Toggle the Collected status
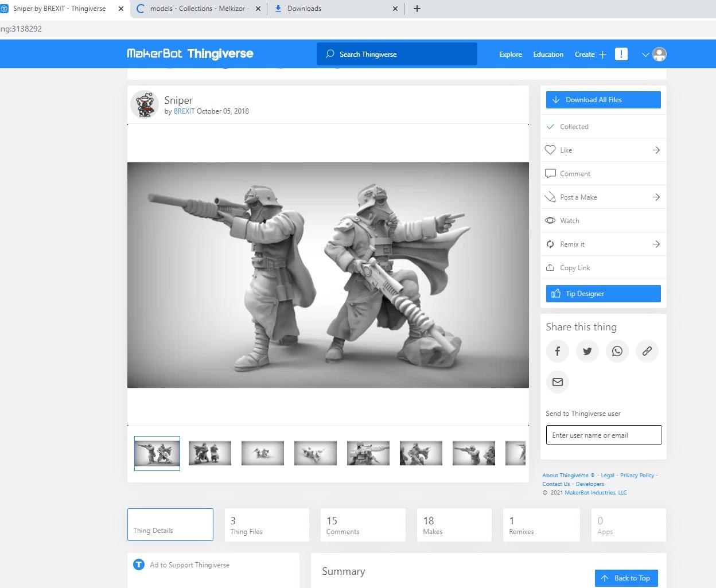Screen dimensions: 716x588 [x=574, y=126]
